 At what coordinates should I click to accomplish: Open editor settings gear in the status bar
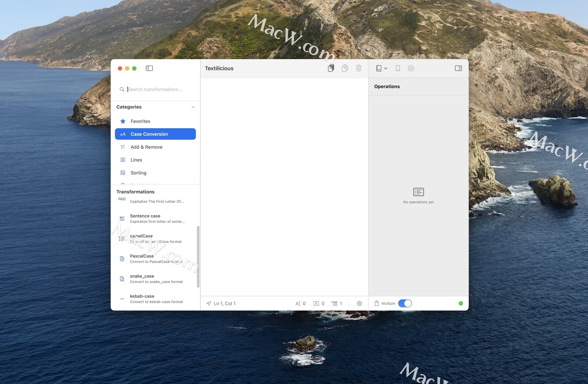359,303
